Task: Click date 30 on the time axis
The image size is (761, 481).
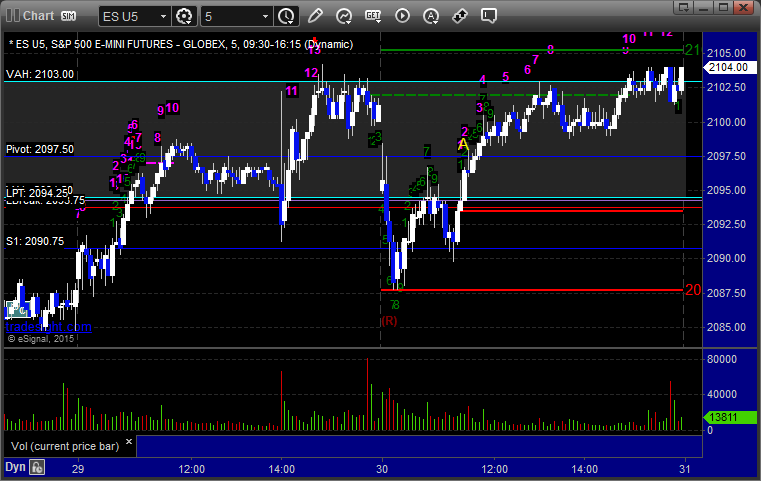Action: point(382,469)
